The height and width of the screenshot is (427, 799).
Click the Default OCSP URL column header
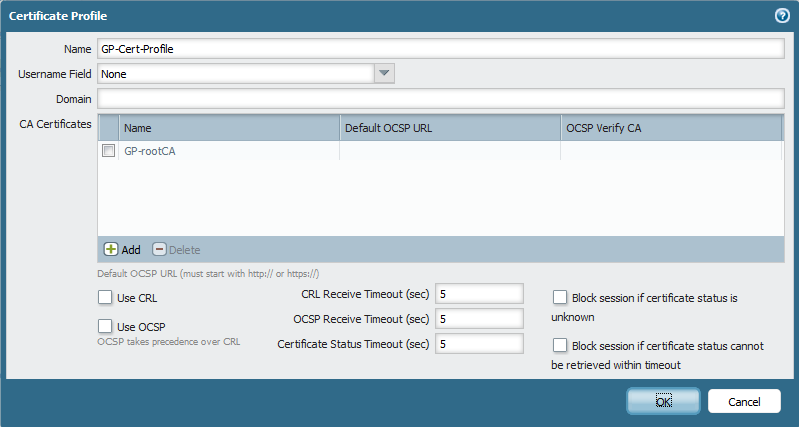point(450,128)
